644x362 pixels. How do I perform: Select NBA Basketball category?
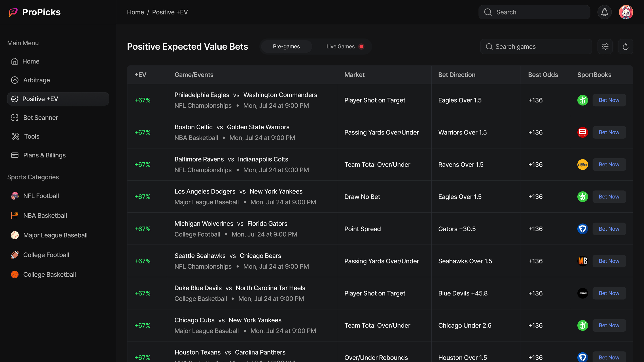(45, 215)
